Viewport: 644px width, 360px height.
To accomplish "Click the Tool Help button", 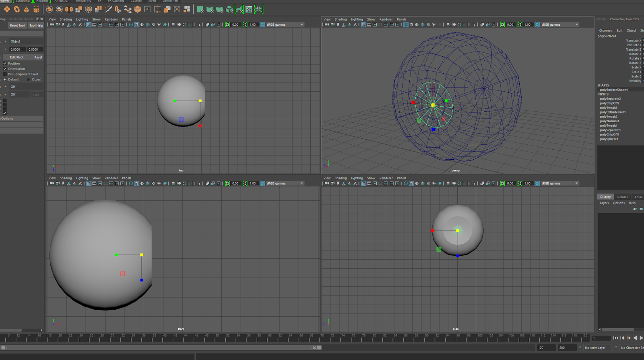I will [x=36, y=25].
